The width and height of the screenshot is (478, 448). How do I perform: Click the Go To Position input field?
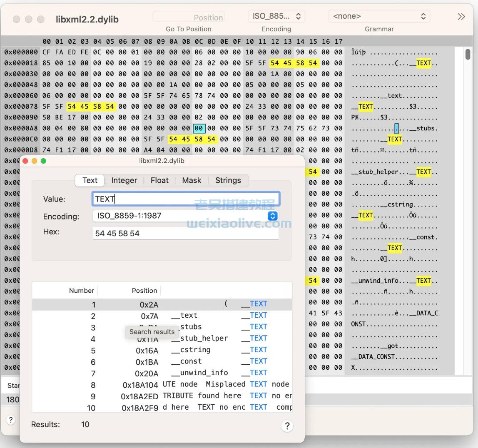(189, 17)
